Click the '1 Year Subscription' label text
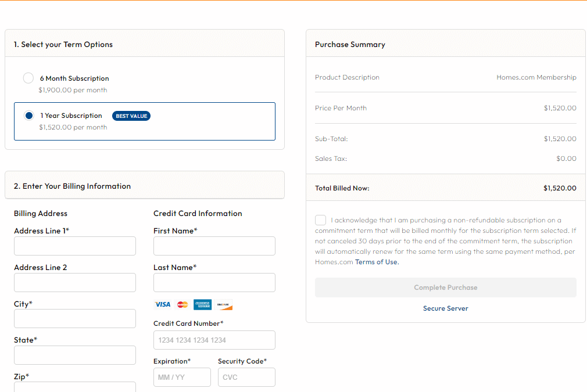The width and height of the screenshot is (587, 392). click(71, 116)
